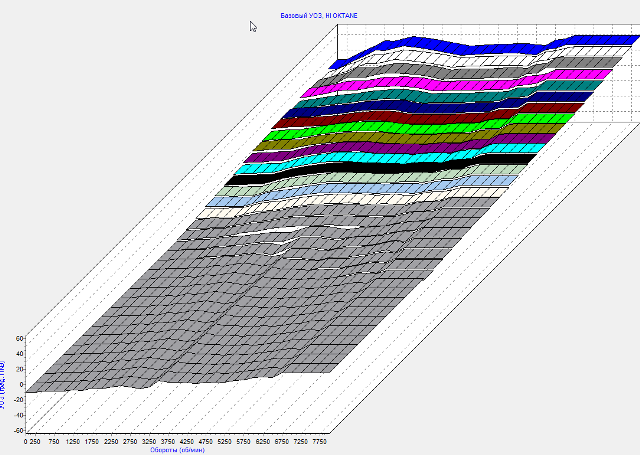This screenshot has width=640, height=455.
Task: Click the 'Обороты (об/мин)' horizontal axis label
Action: click(179, 448)
